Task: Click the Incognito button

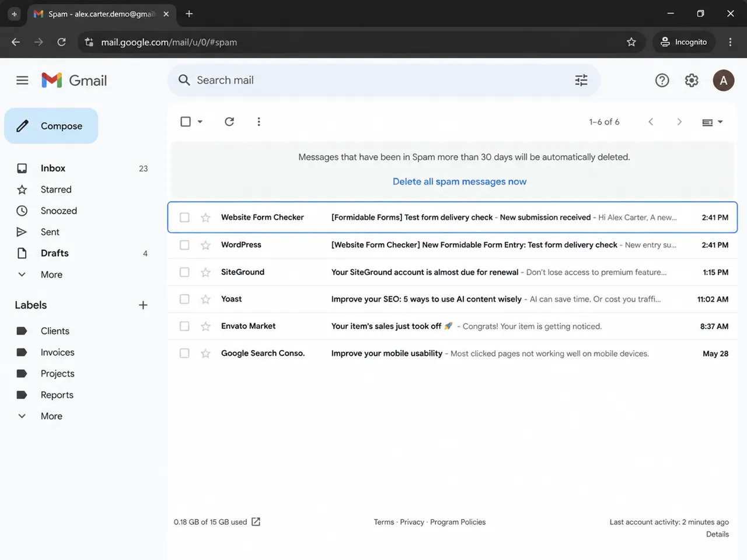Action: pyautogui.click(x=683, y=42)
